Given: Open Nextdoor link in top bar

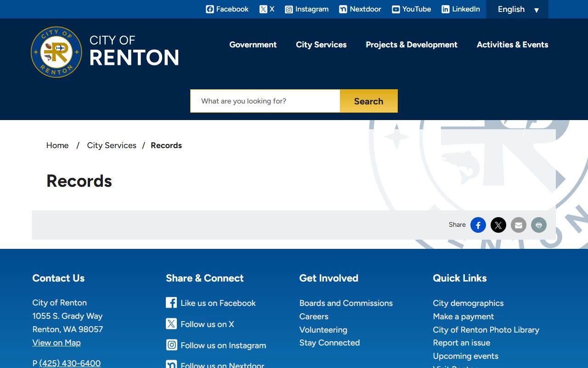Looking at the screenshot, I should [x=360, y=9].
